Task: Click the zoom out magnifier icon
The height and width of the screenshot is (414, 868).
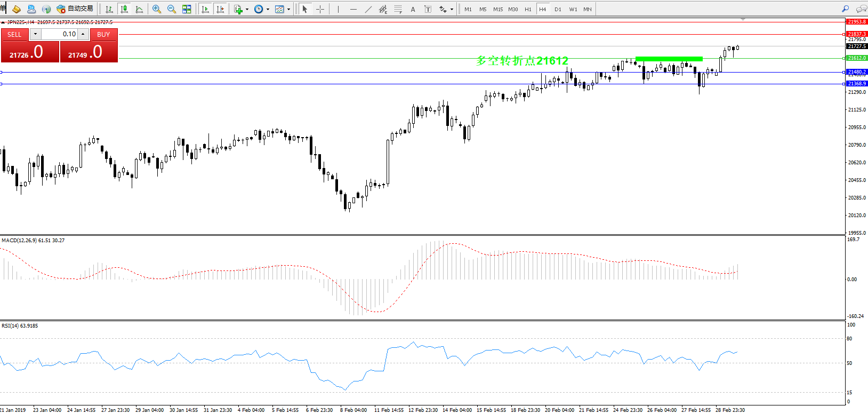Action: click(x=171, y=9)
